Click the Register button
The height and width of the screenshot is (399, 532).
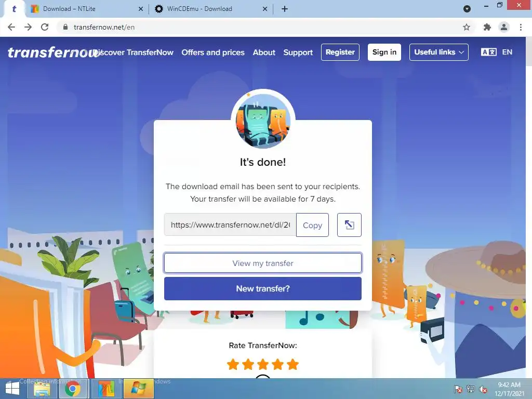(x=340, y=52)
